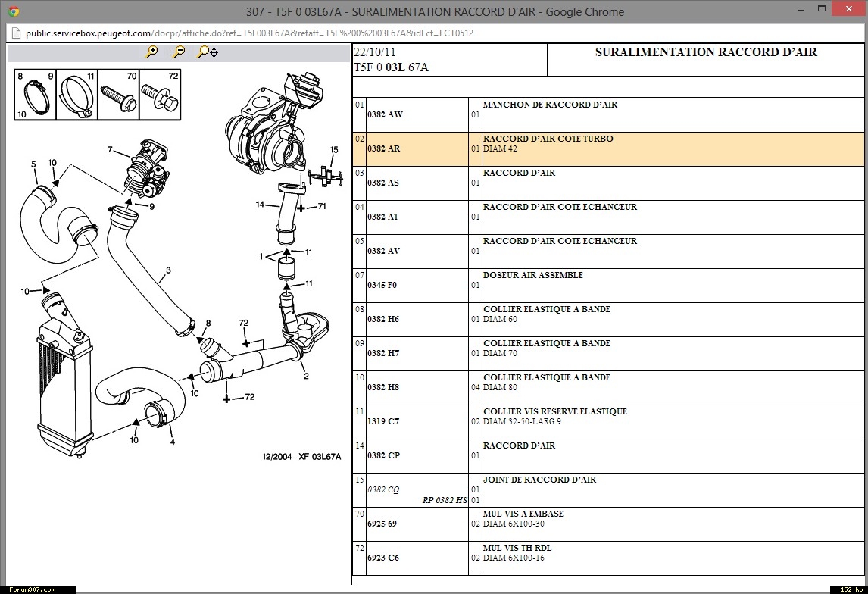Click the Chrome logo in title bar
This screenshot has width=868, height=594.
[x=13, y=11]
